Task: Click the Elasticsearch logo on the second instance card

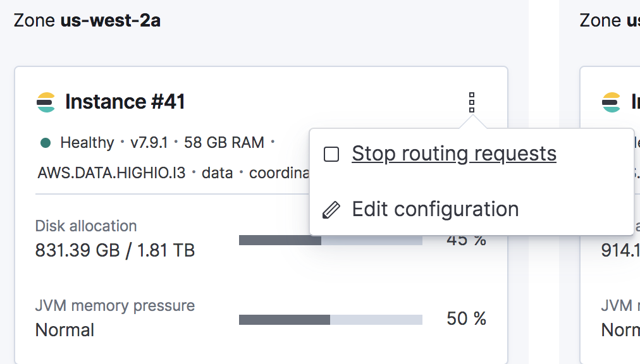Action: tap(611, 102)
